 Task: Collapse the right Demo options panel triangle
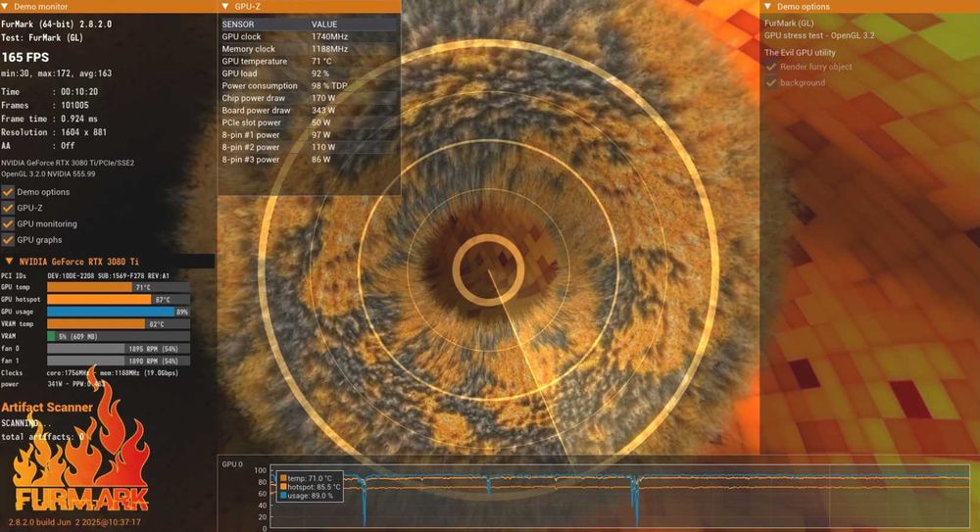(x=767, y=6)
